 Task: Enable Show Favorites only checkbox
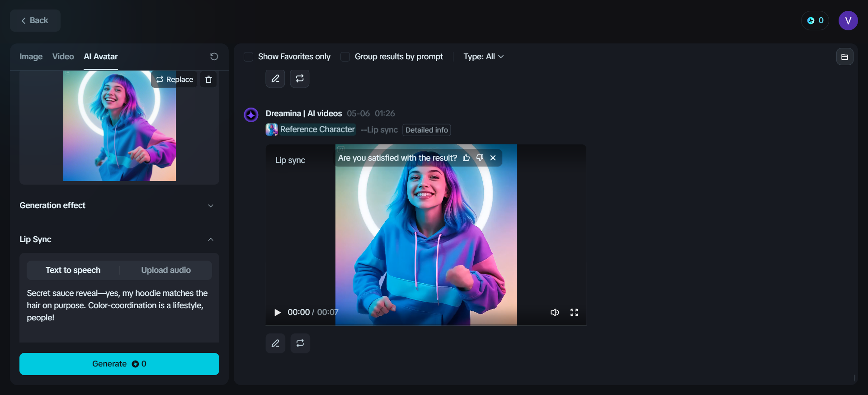click(x=248, y=57)
